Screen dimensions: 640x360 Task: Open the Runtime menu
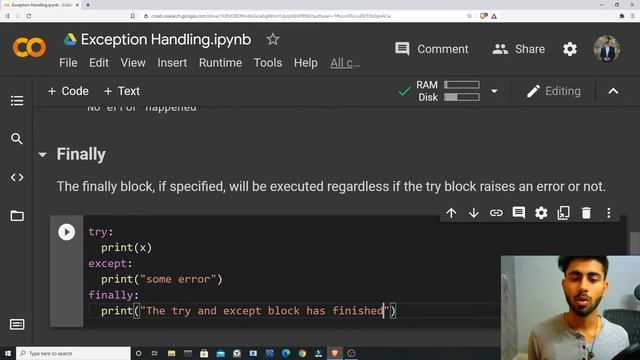click(220, 63)
